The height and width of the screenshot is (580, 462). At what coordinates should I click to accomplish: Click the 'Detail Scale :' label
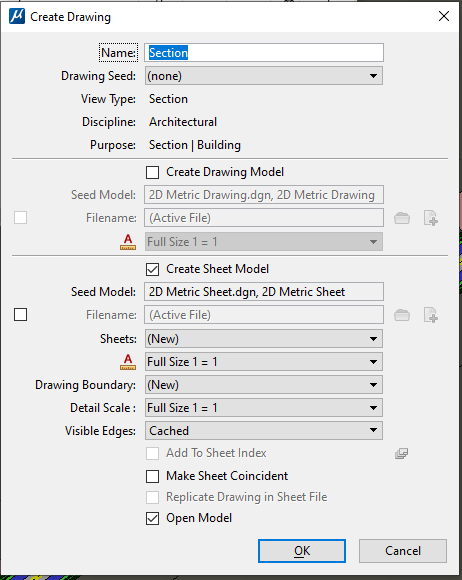pyautogui.click(x=103, y=408)
